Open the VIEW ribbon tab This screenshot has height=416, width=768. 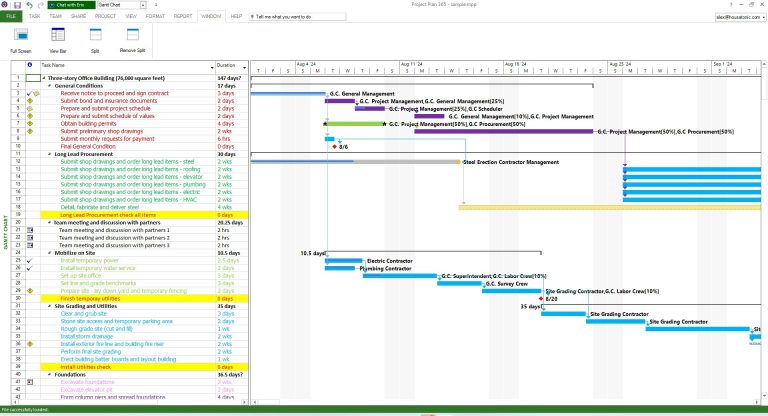pyautogui.click(x=131, y=16)
